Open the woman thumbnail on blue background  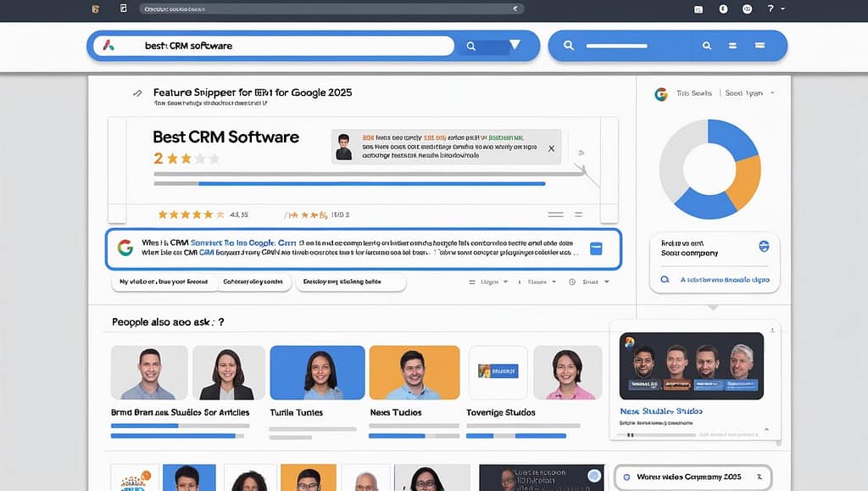point(317,372)
